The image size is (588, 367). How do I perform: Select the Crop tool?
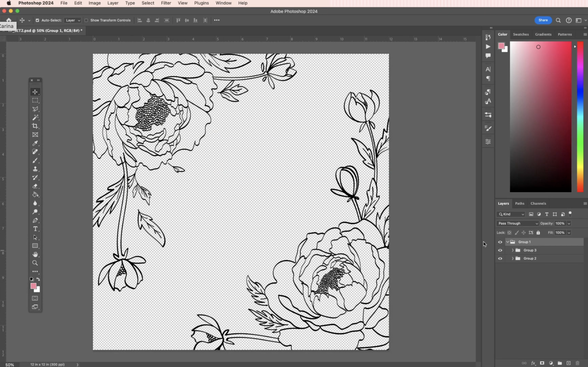coord(35,126)
